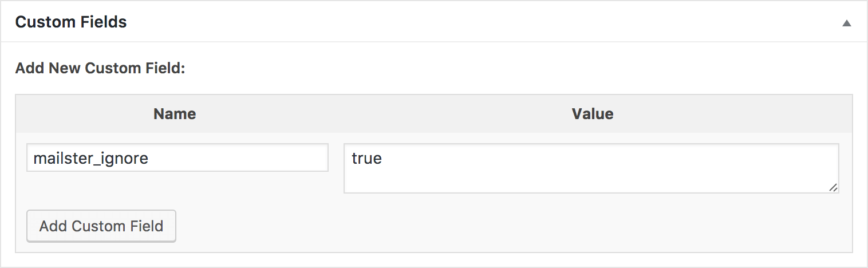The height and width of the screenshot is (268, 868).
Task: Click the Name column header
Action: [x=175, y=114]
